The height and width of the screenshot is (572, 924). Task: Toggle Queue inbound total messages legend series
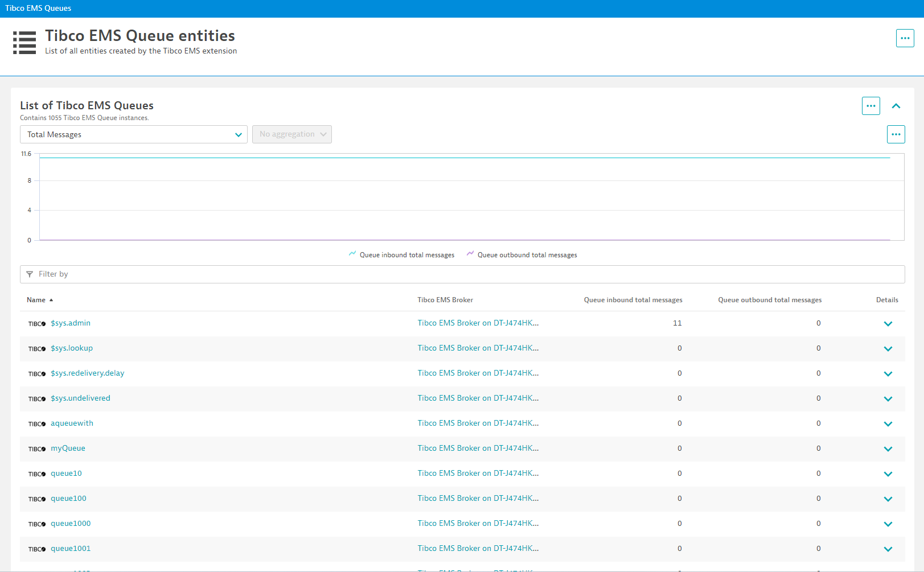(x=401, y=255)
